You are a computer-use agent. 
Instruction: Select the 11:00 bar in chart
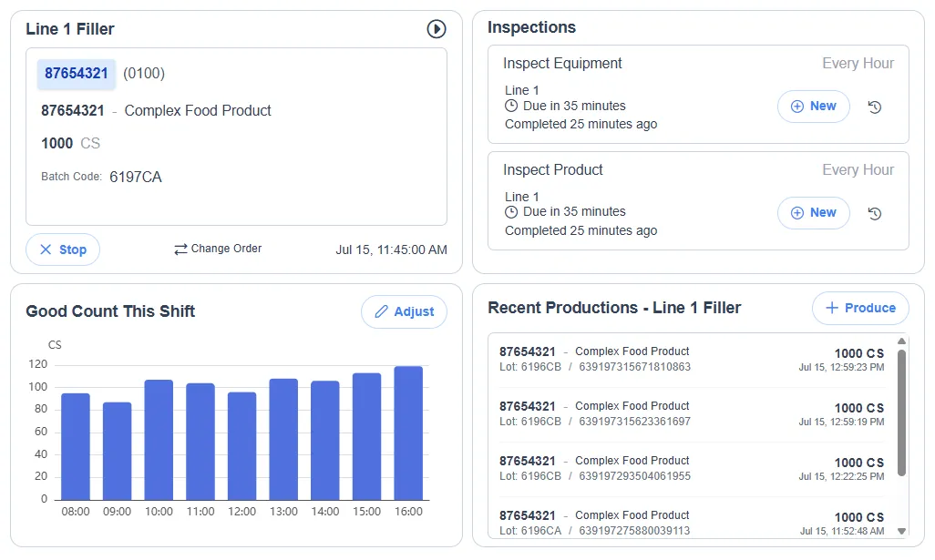tap(200, 442)
